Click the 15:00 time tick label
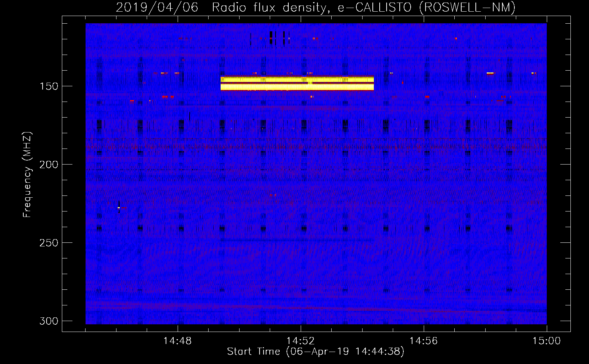Image resolution: width=589 pixels, height=364 pixels. [x=547, y=341]
